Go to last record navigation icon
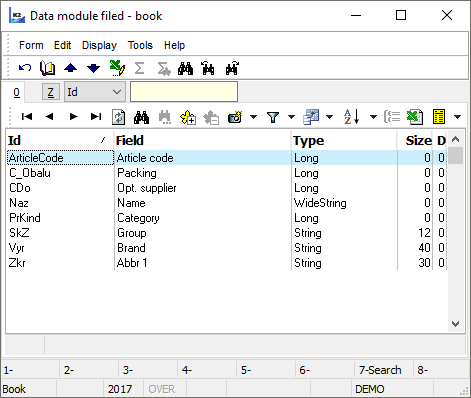Screen dimensions: 471x398 (x=96, y=116)
